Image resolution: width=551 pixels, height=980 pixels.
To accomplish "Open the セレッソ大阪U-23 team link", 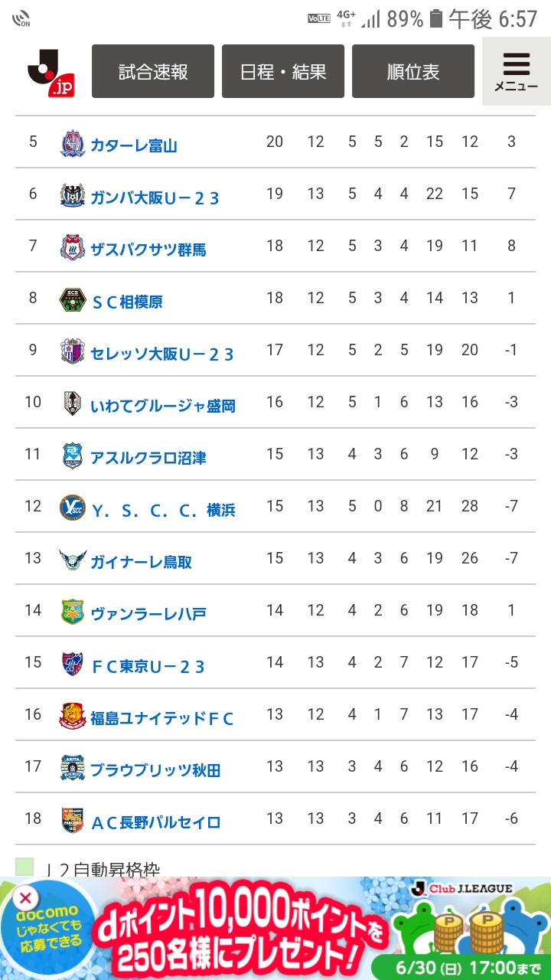I will point(161,354).
